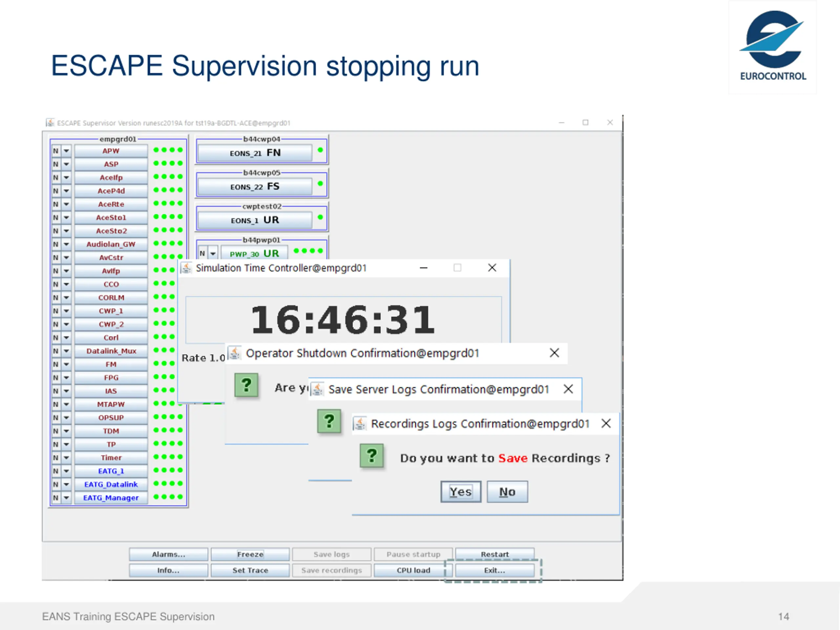This screenshot has height=630, width=840.
Task: Open the dropdown next to OPSUP
Action: click(x=67, y=417)
